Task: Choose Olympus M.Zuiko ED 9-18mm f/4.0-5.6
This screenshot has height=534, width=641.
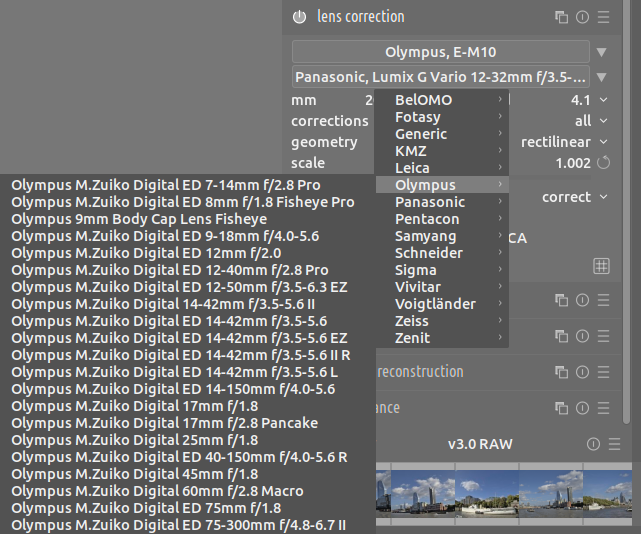Action: tap(188, 236)
